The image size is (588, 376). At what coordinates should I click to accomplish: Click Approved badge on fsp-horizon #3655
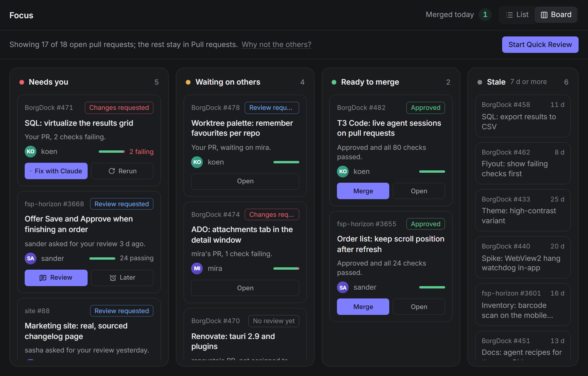click(x=426, y=224)
